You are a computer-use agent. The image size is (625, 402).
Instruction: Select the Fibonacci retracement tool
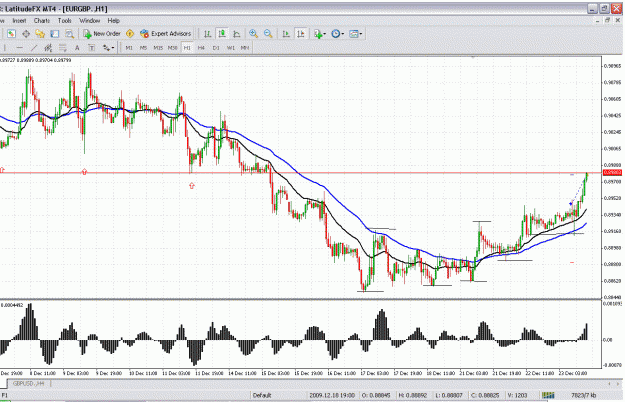(63, 48)
